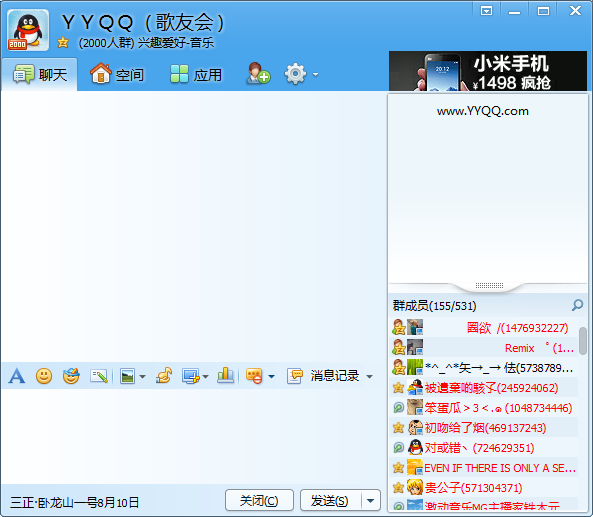Send a picture using image icon
The width and height of the screenshot is (593, 517).
(x=127, y=376)
